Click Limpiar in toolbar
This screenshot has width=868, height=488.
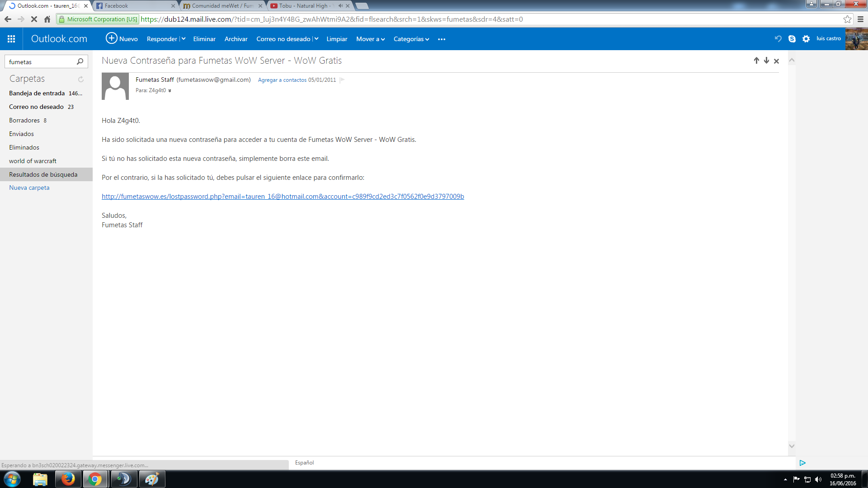click(x=337, y=39)
